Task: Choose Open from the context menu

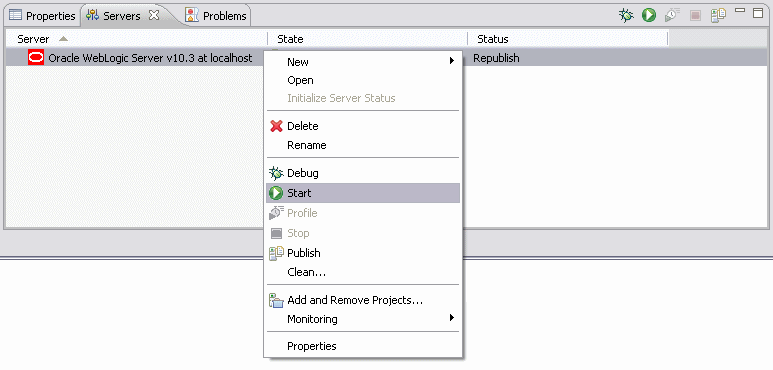Action: point(363,80)
